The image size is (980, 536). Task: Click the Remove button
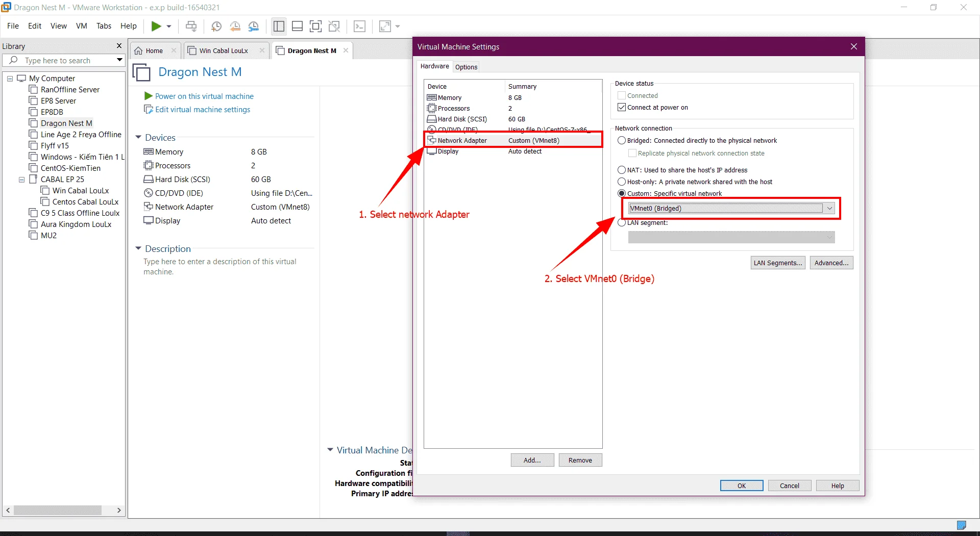pos(580,460)
